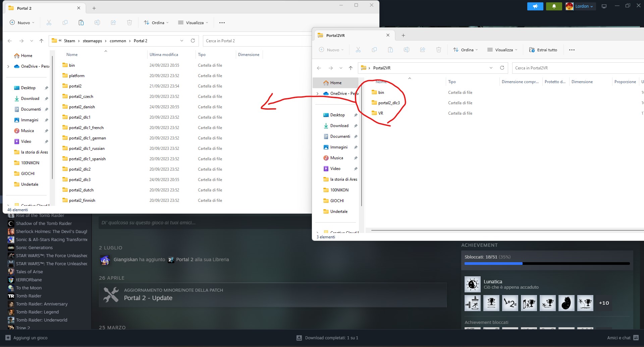
Task: Click the +10 more achievements badge
Action: pyautogui.click(x=604, y=303)
